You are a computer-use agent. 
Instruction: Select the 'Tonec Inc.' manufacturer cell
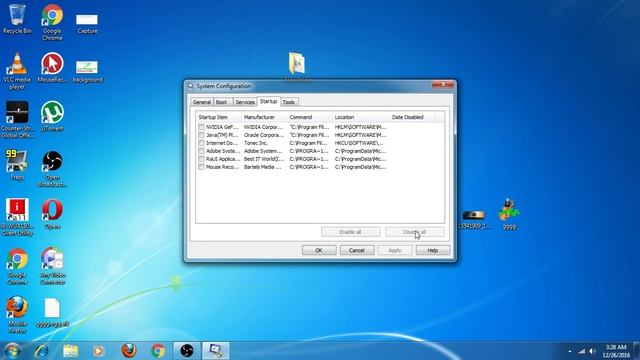(x=256, y=143)
